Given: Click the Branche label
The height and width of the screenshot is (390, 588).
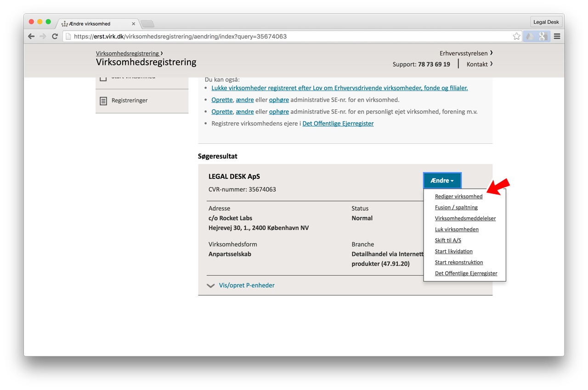Looking at the screenshot, I should 363,244.
